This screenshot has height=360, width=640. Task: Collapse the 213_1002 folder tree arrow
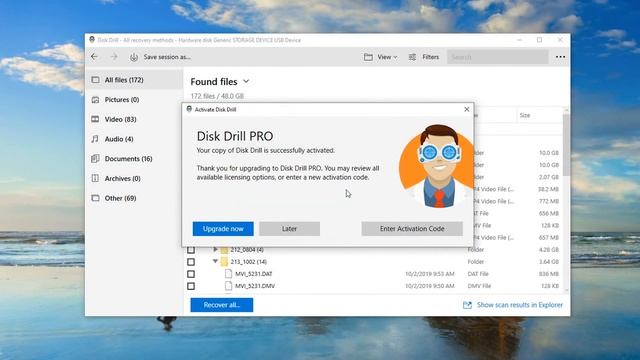[x=215, y=261]
